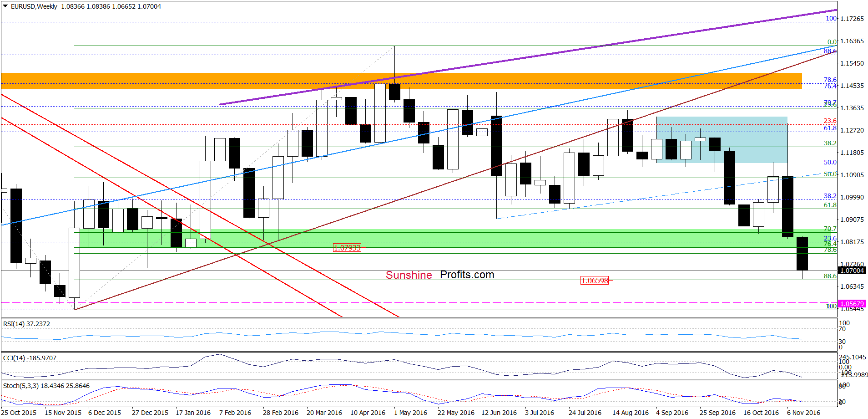Click the 28 Feb 2016 date label
This screenshot has height=419, width=868.
pos(281,413)
